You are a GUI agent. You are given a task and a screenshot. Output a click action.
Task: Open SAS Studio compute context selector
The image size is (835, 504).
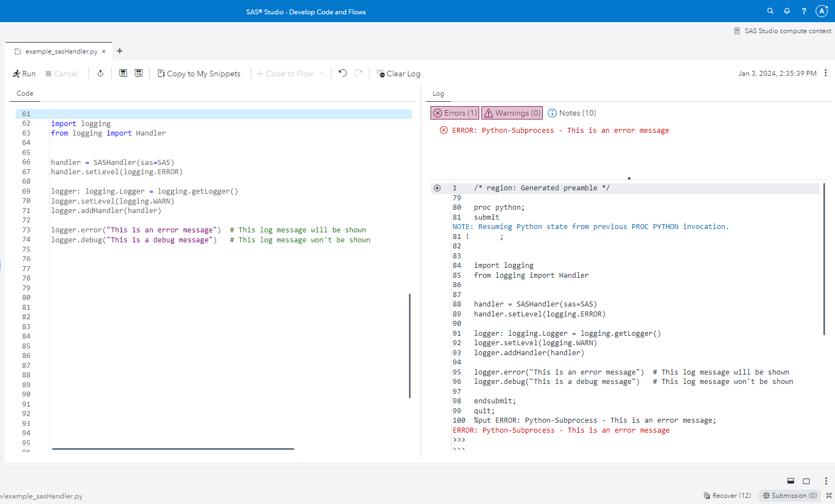[782, 31]
